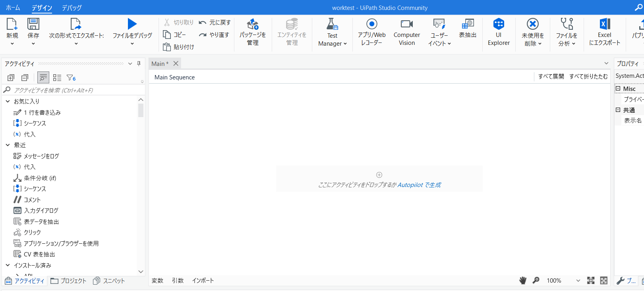Toggle activities list view mode button
This screenshot has height=291, width=644.
(x=57, y=78)
